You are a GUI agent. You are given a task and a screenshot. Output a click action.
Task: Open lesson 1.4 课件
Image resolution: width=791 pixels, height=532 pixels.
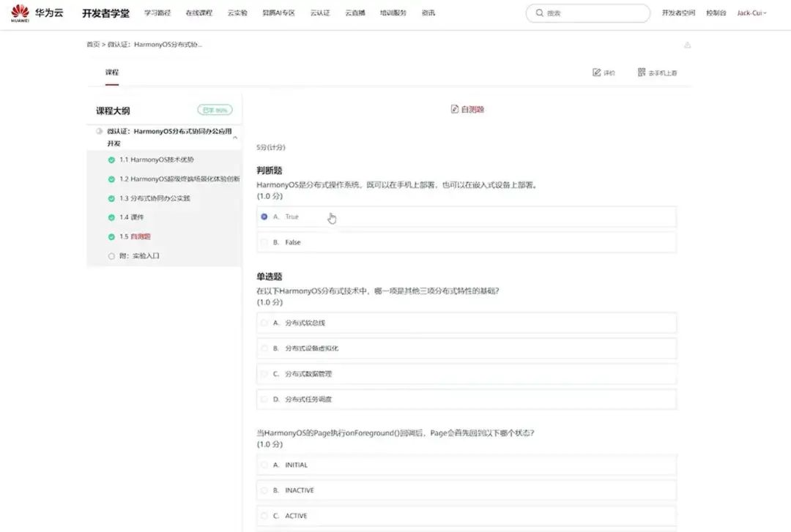(x=131, y=217)
